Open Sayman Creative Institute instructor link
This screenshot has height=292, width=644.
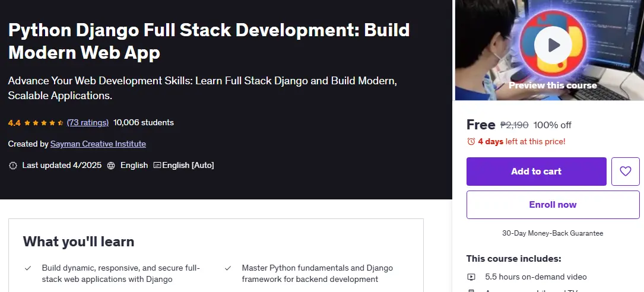[98, 144]
